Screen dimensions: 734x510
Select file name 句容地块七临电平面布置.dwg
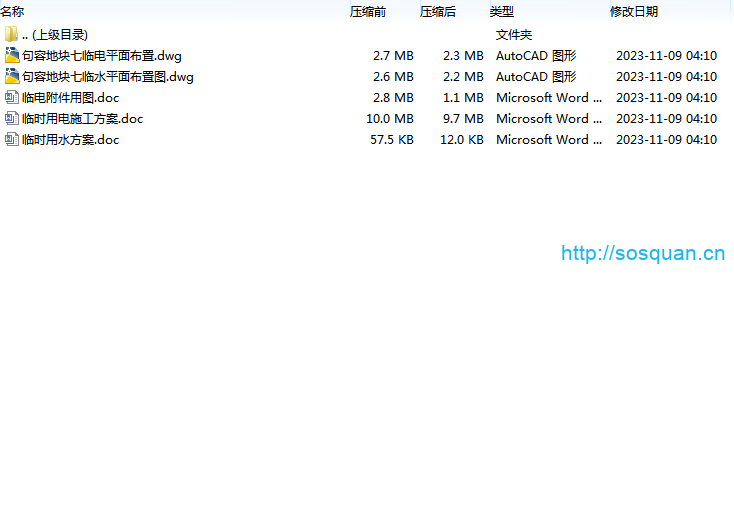tap(101, 56)
